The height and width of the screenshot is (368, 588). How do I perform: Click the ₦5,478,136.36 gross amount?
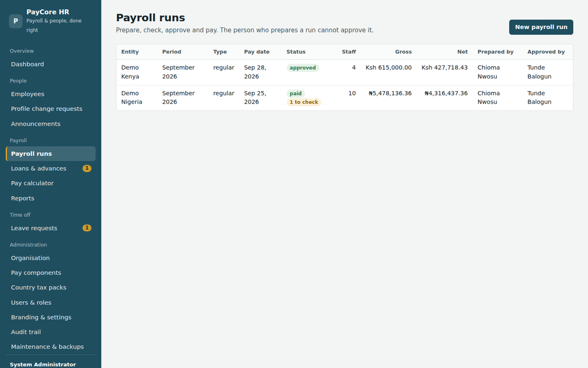click(390, 93)
